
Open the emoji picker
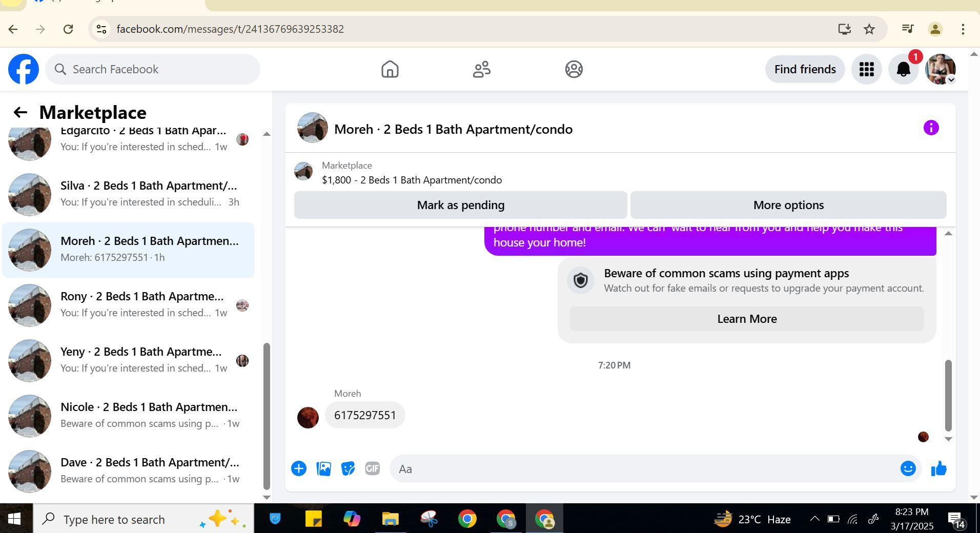click(x=908, y=468)
